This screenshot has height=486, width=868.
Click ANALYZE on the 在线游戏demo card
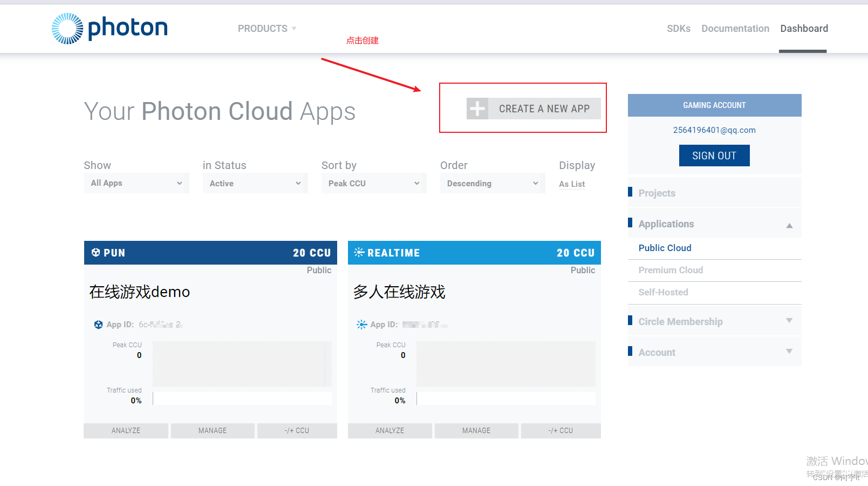coord(126,431)
